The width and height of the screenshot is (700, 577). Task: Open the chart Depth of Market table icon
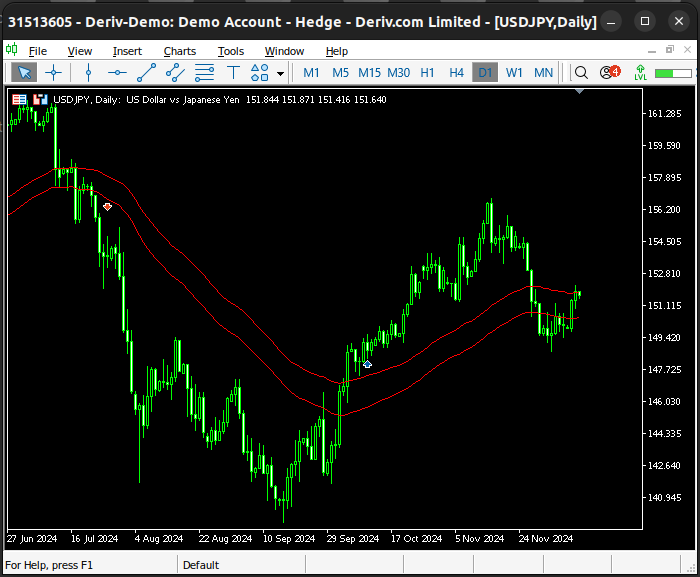point(19,100)
